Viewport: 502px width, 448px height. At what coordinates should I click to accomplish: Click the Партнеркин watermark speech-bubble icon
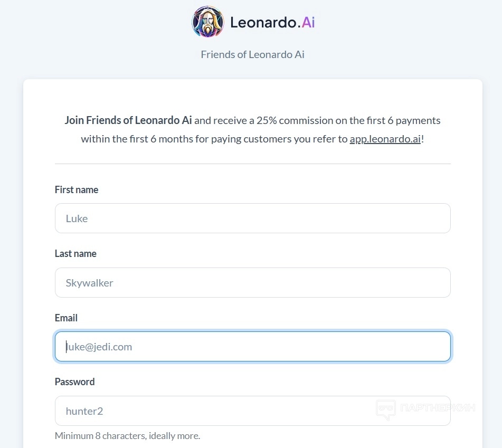[x=386, y=409]
